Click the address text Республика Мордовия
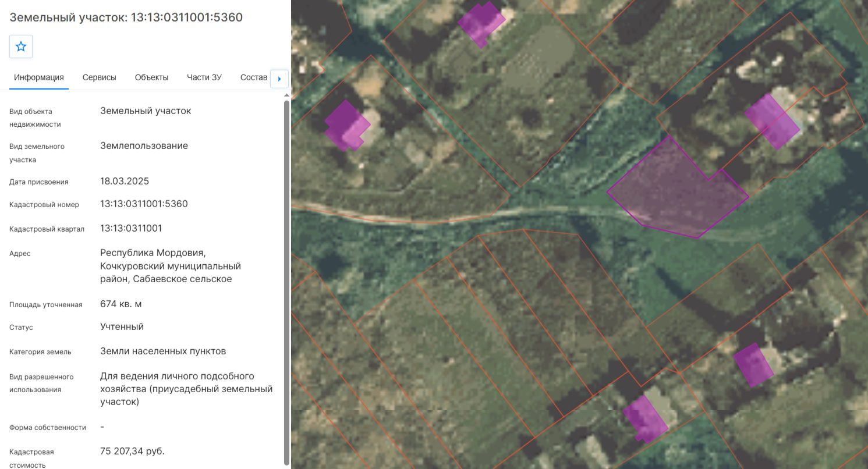Image resolution: width=868 pixels, height=469 pixels. pyautogui.click(x=153, y=253)
